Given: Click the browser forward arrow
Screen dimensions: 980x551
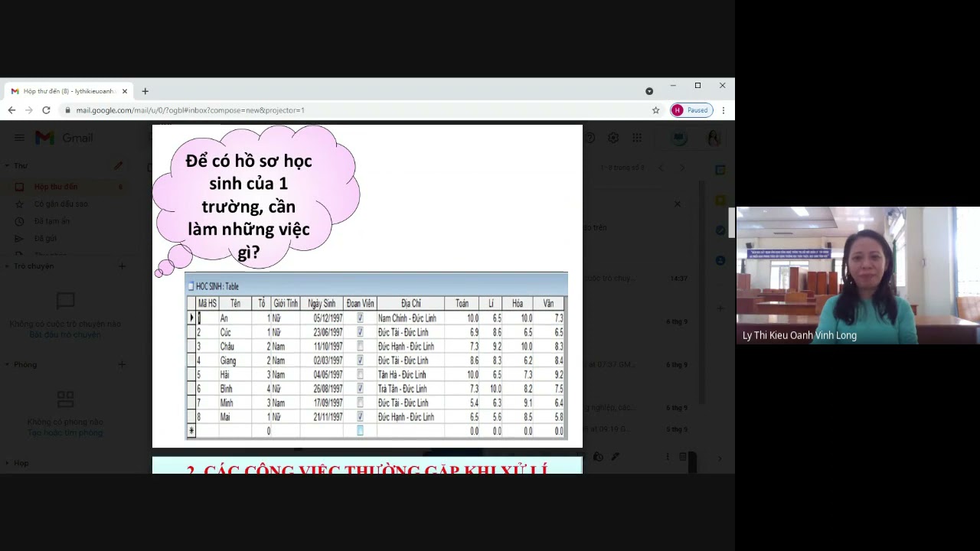Looking at the screenshot, I should (x=29, y=110).
